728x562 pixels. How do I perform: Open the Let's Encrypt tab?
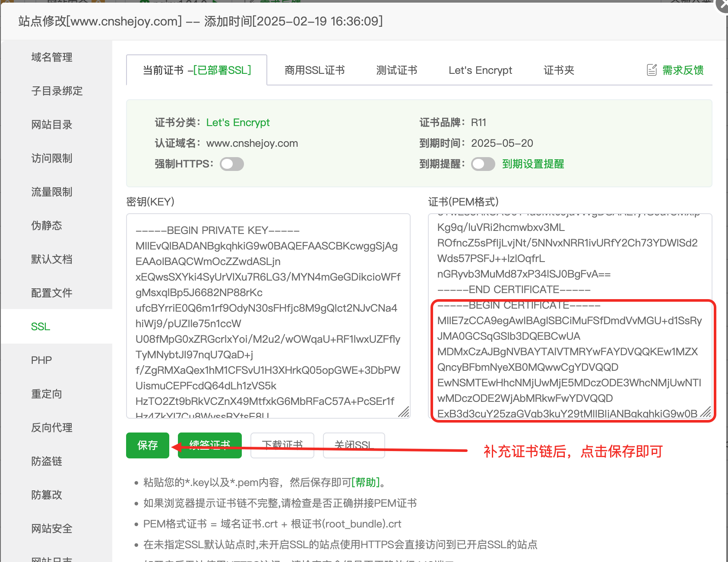[x=480, y=70]
